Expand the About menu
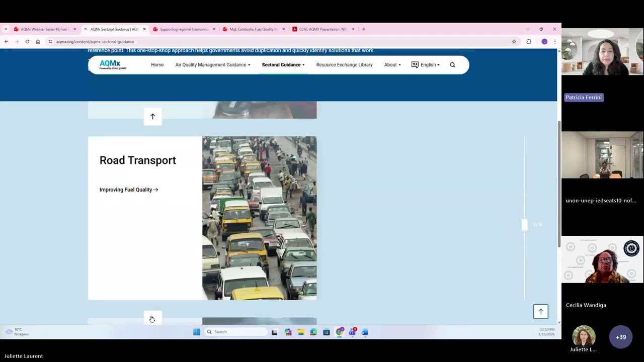 pyautogui.click(x=392, y=65)
